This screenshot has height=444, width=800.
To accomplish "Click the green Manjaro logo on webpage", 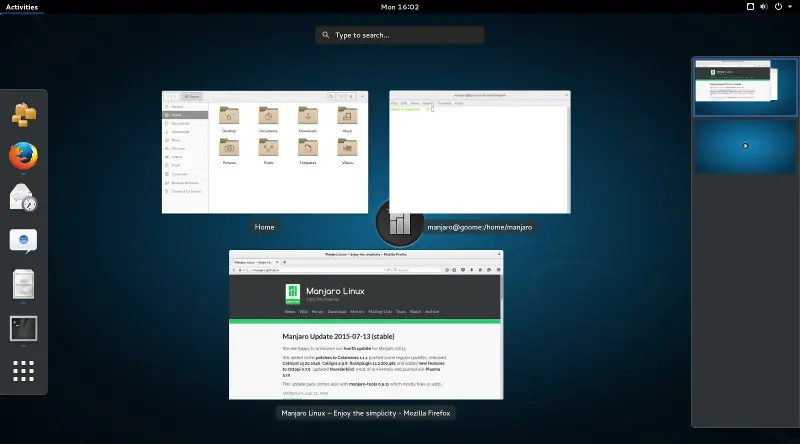I will (x=292, y=294).
